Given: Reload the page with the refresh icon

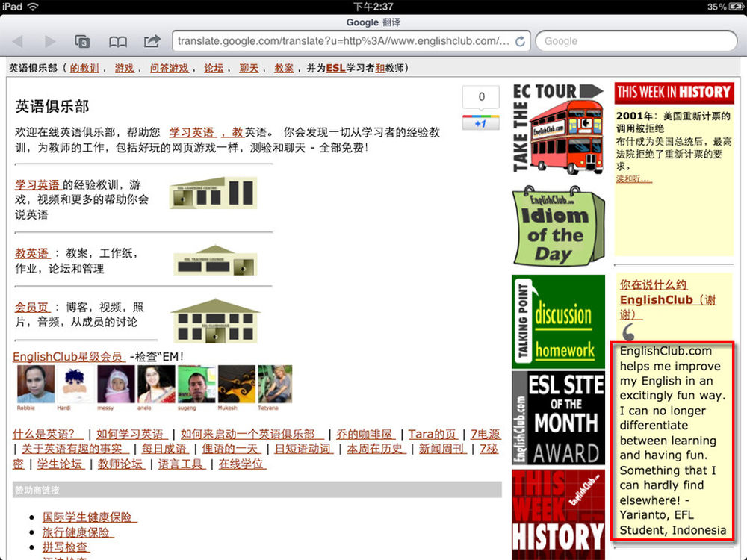Looking at the screenshot, I should click(x=520, y=41).
